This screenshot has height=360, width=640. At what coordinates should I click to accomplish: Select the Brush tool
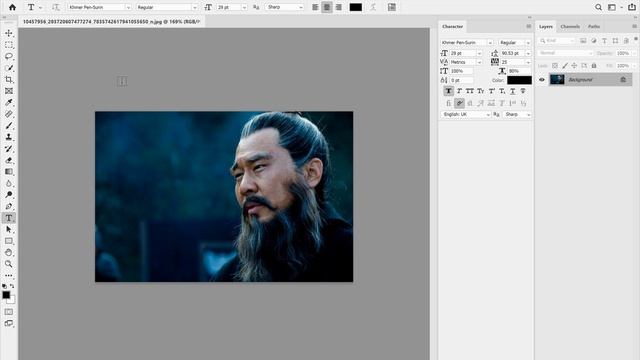click(9, 125)
